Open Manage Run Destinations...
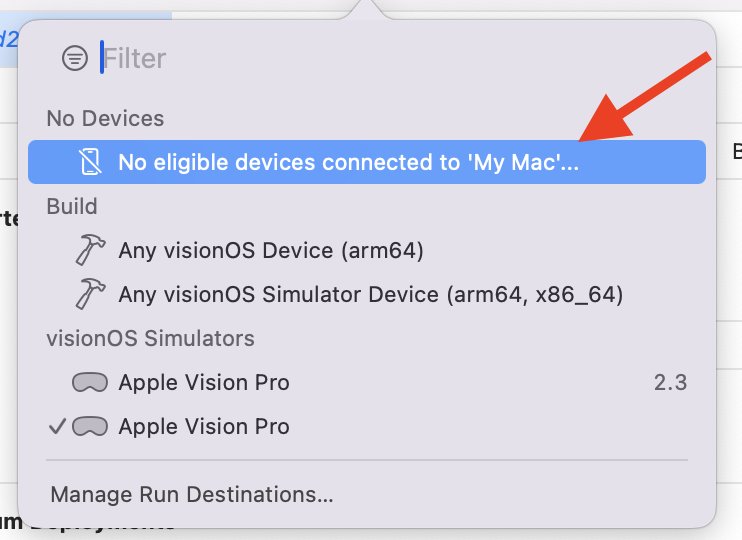Viewport: 742px width, 540px height. [x=192, y=495]
